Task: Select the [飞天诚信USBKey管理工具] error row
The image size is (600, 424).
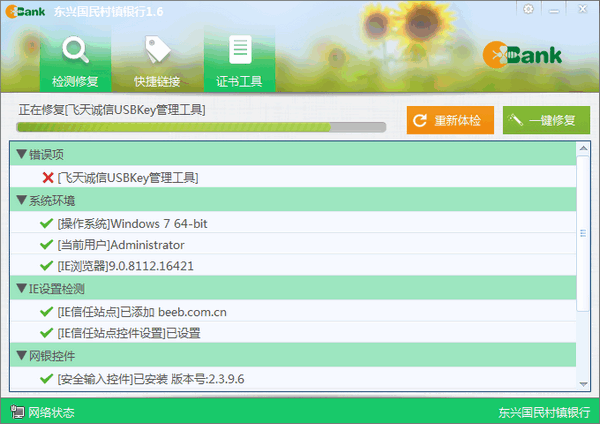Action: 293,177
